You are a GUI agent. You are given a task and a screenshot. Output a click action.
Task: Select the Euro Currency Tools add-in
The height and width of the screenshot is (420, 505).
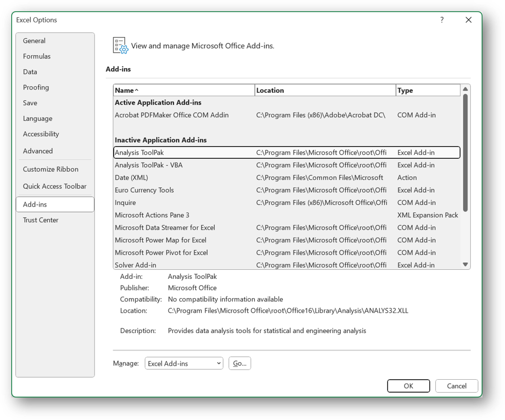pyautogui.click(x=215, y=190)
